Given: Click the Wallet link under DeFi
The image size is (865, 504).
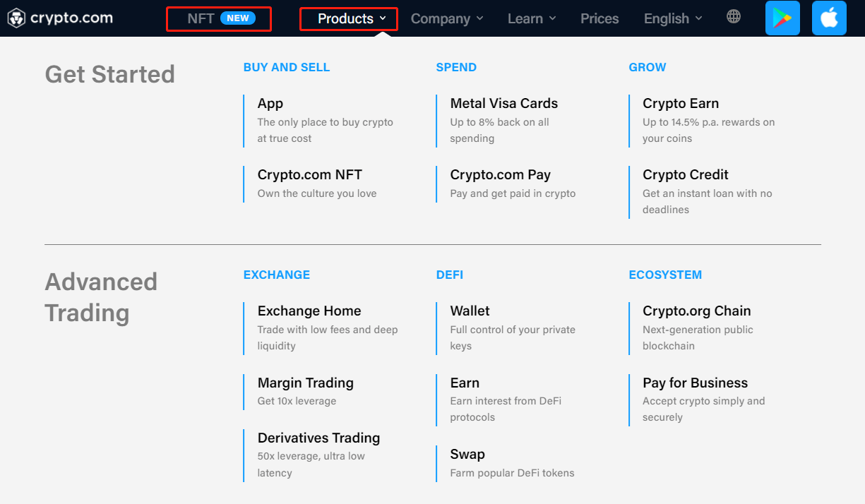Looking at the screenshot, I should (x=470, y=311).
